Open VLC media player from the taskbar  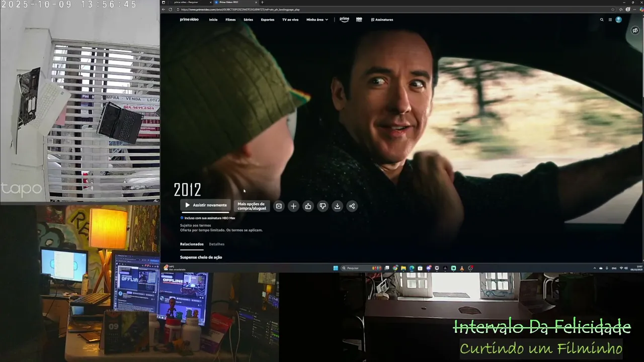(x=462, y=268)
